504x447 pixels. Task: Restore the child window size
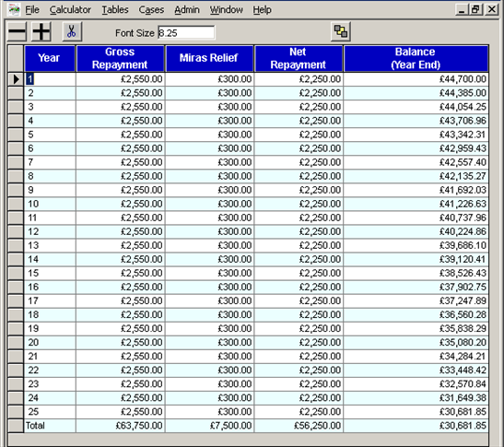(476, 9)
